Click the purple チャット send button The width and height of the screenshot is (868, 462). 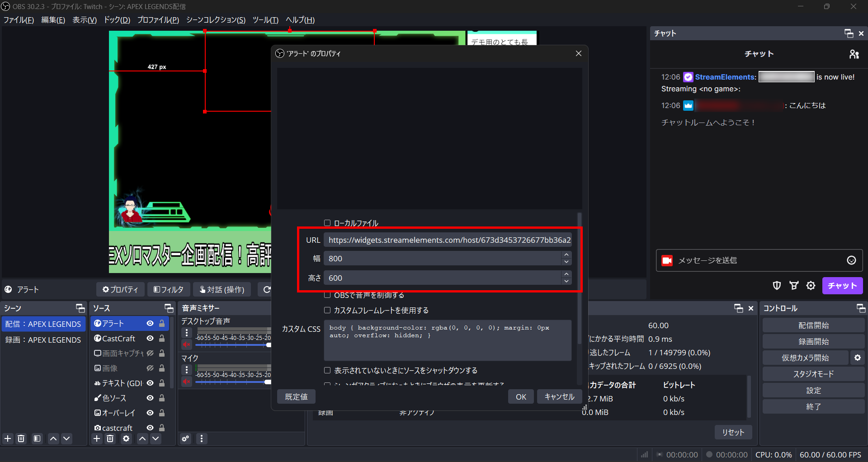pos(842,286)
